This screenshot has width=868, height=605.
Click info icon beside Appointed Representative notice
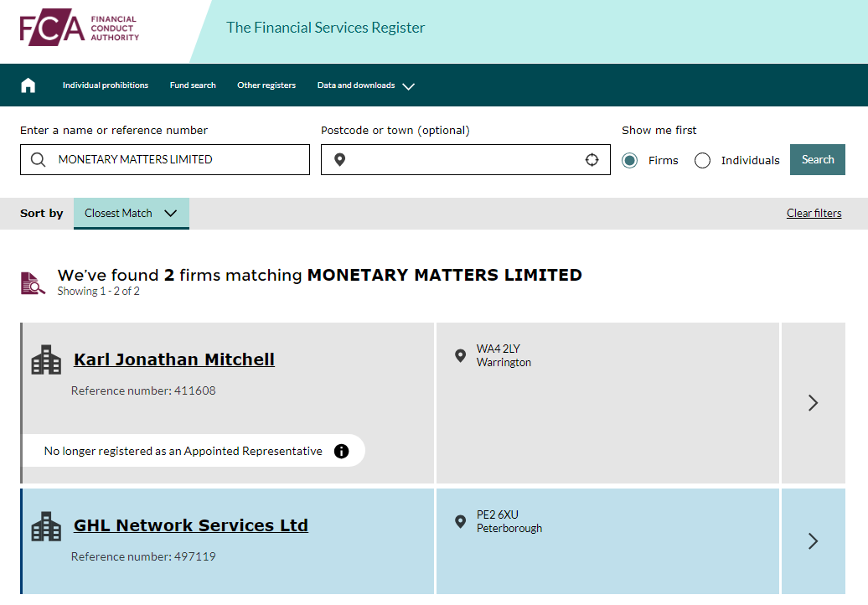(x=341, y=451)
